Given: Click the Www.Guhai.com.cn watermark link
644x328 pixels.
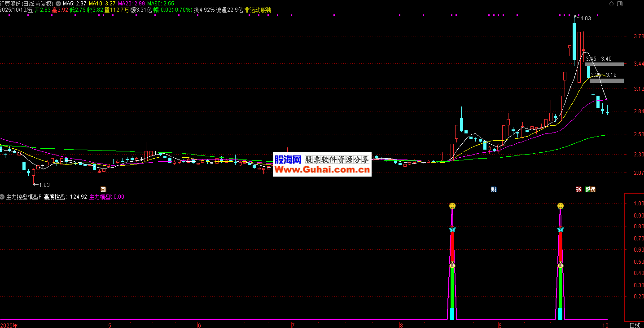Looking at the screenshot, I should 322,170.
